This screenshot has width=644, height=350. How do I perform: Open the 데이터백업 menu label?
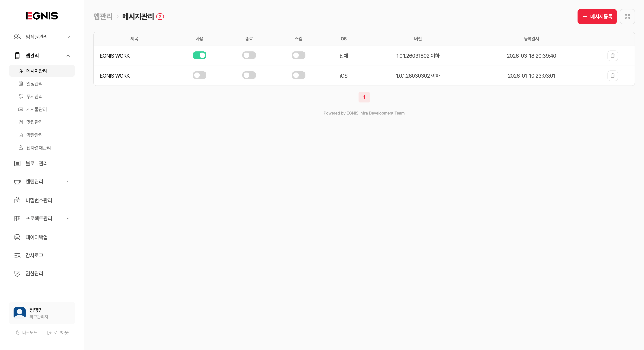point(37,237)
